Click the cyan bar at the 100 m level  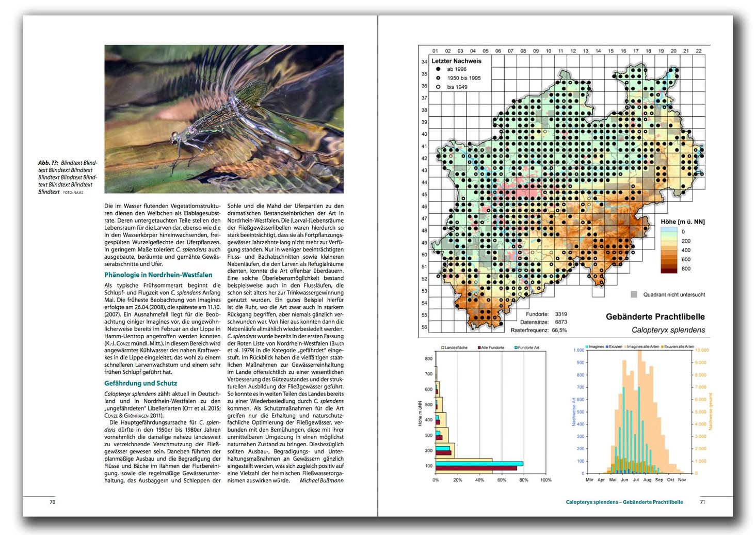coord(479,463)
